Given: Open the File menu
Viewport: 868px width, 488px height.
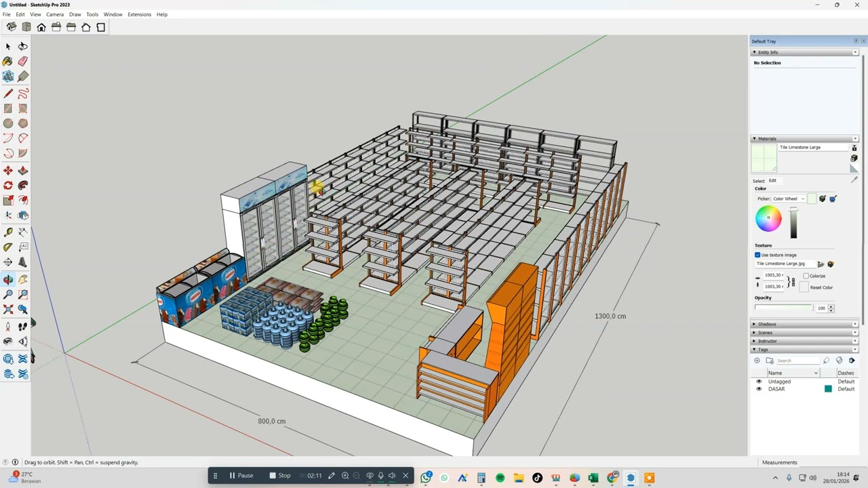Looking at the screenshot, I should (x=6, y=14).
